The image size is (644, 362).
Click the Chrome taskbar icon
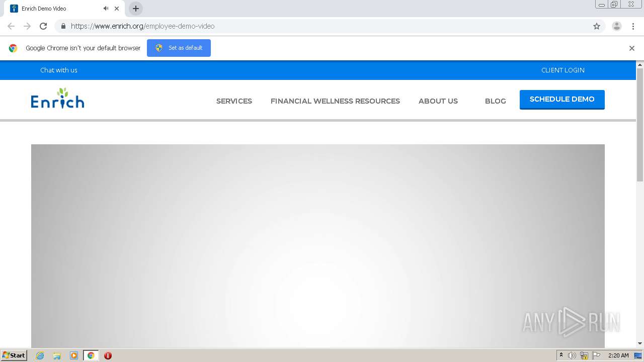coord(91,355)
